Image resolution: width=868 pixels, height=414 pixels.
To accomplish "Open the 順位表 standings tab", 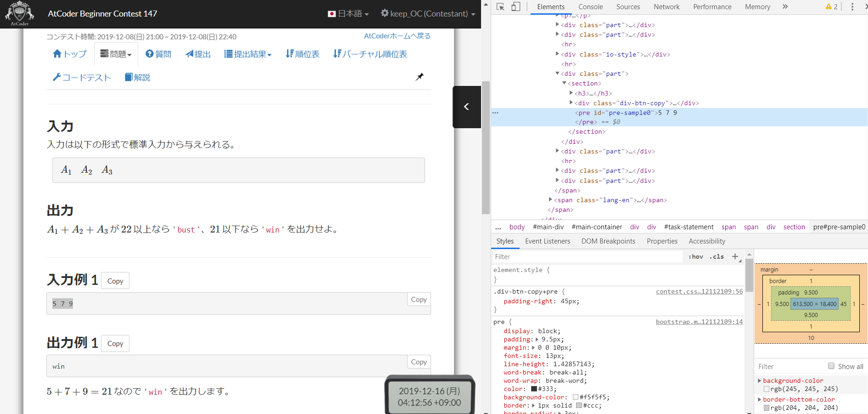I will (302, 54).
